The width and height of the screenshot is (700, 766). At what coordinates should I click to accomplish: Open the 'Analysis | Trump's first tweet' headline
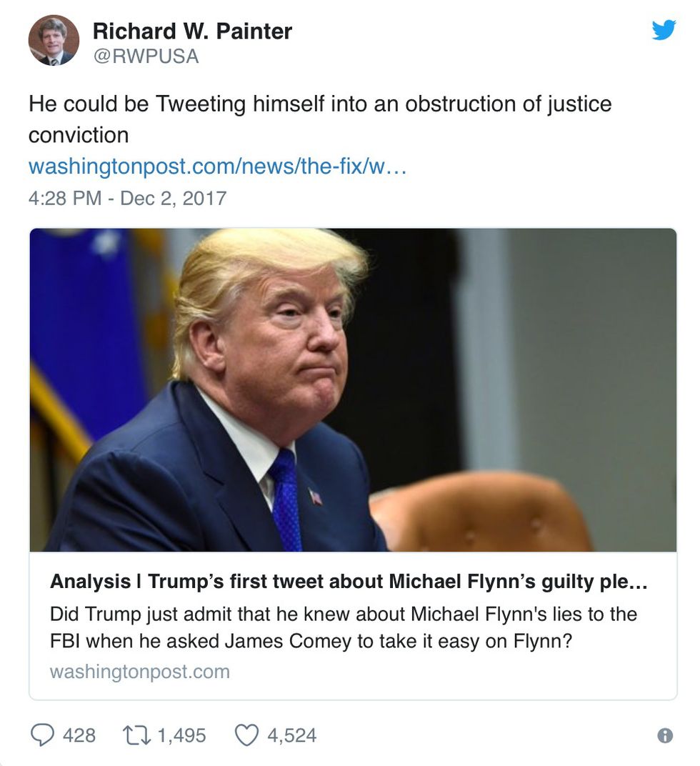349,582
